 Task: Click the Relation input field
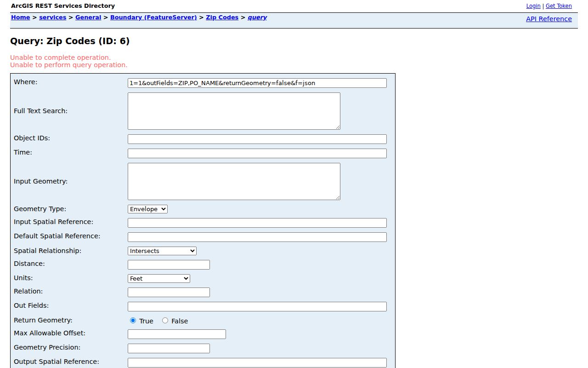pos(169,292)
